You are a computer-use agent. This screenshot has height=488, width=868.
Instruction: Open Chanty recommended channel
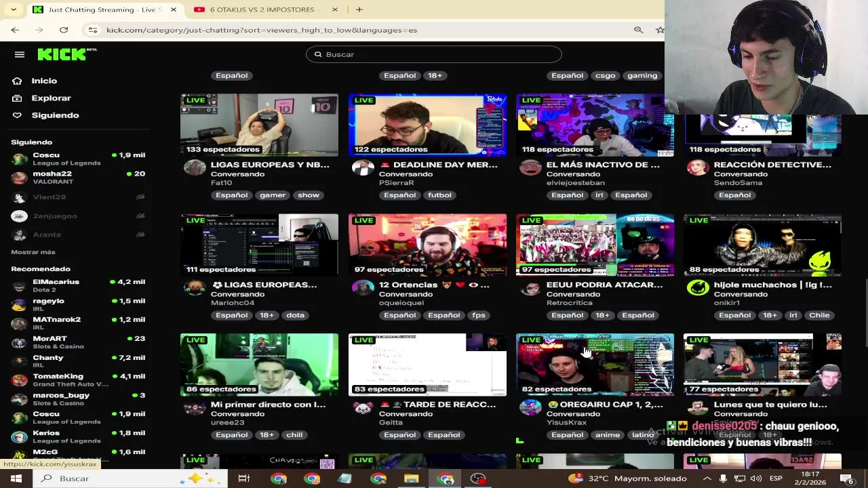pos(78,361)
